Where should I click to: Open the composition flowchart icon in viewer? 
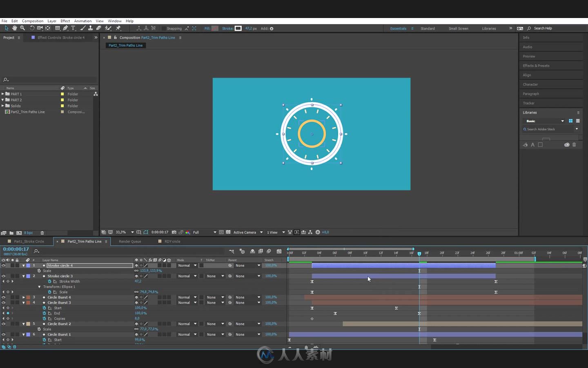pyautogui.click(x=310, y=232)
